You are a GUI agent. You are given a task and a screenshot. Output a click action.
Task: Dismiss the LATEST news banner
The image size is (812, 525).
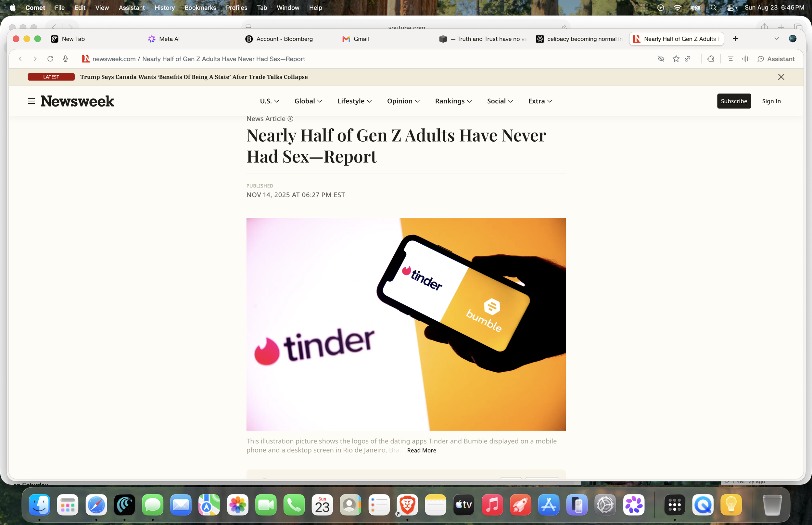tap(781, 77)
